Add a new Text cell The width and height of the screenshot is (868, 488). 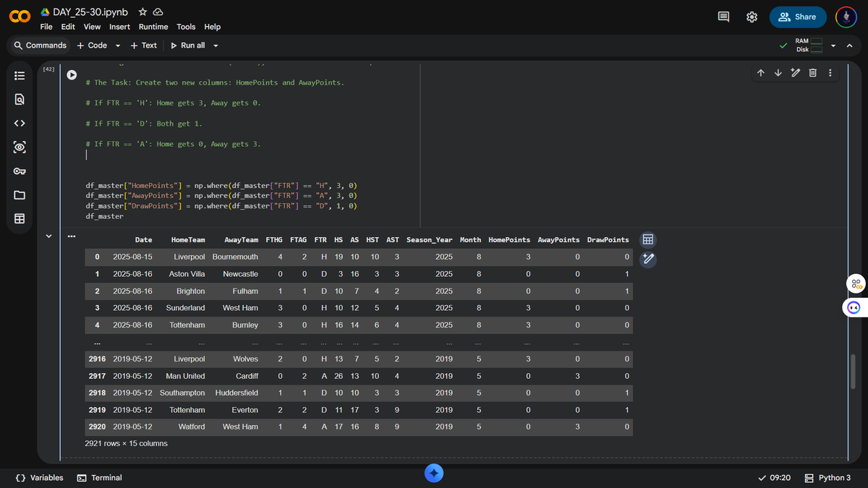point(143,46)
